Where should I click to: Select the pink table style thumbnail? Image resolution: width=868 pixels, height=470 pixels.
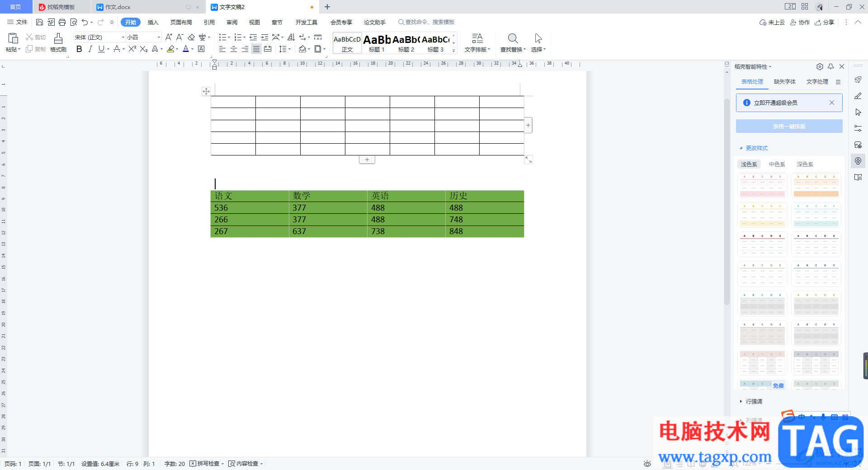(x=762, y=185)
